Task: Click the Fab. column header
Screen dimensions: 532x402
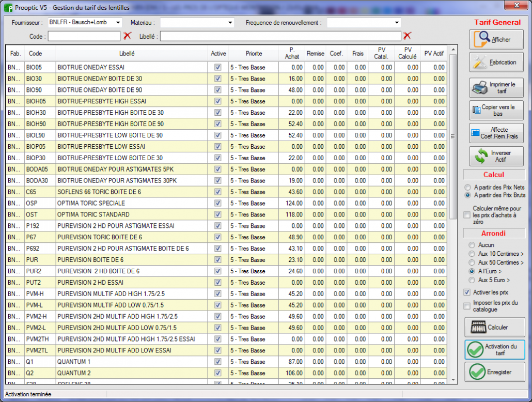Action: 15,53
